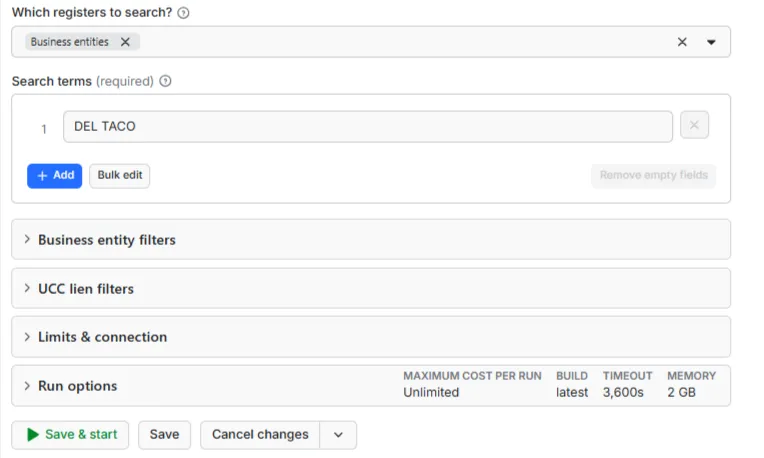This screenshot has width=764, height=458.
Task: Open Bulk edit for search terms
Action: click(x=120, y=175)
